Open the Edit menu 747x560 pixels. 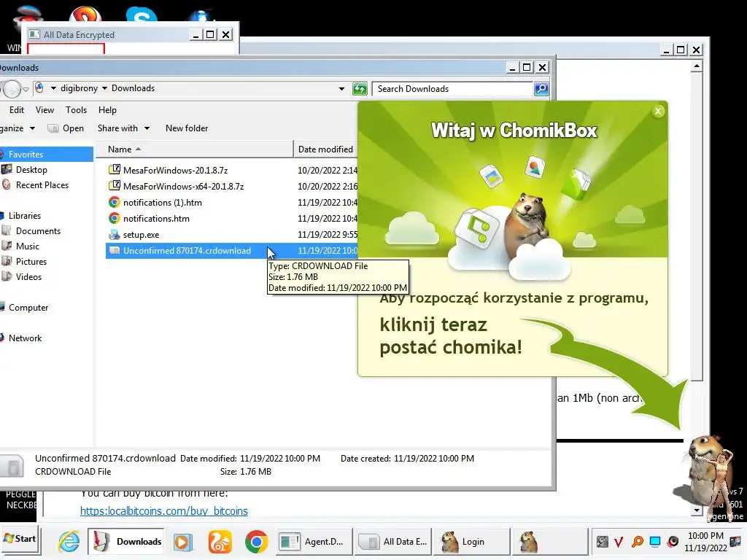17,110
